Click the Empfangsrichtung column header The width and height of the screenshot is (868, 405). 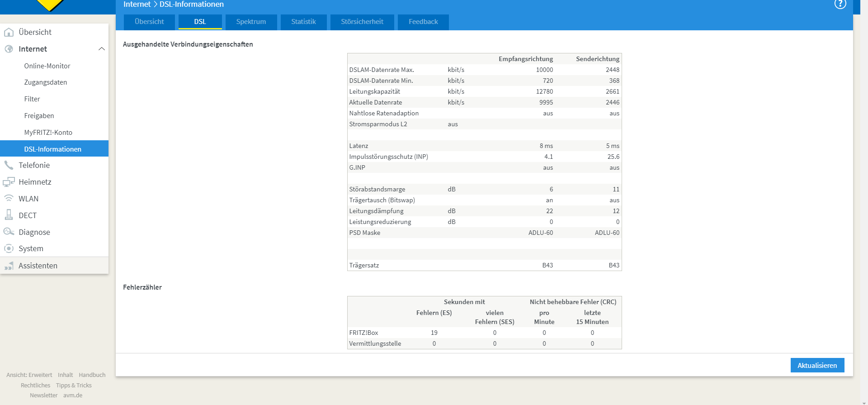point(526,59)
